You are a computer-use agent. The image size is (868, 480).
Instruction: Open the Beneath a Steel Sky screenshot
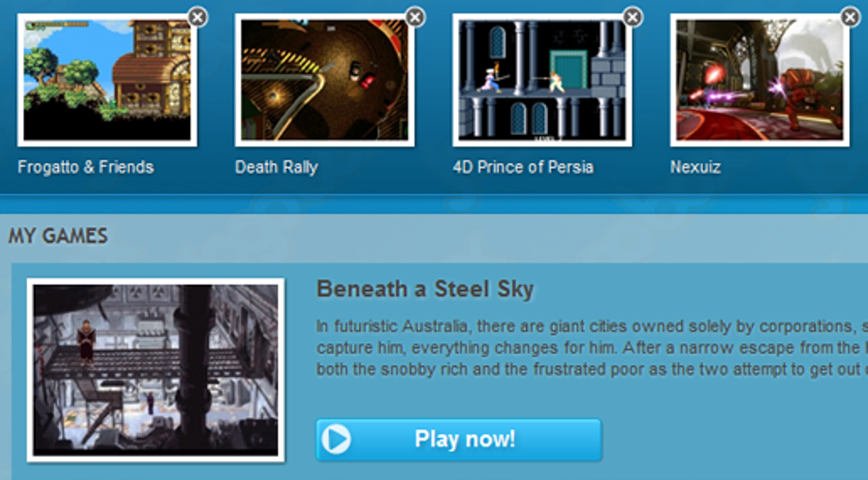point(156,370)
